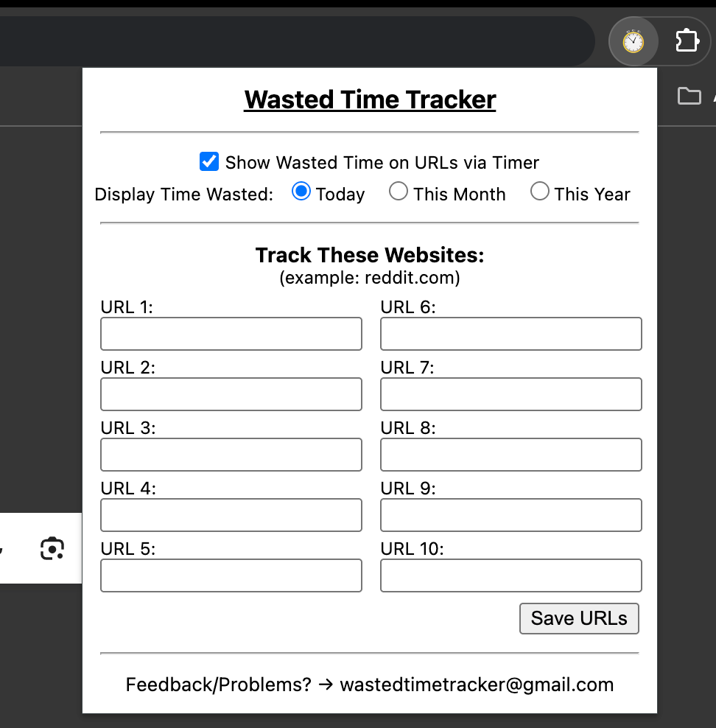Focus the URL 8 input field
The image size is (716, 728).
[x=511, y=455]
